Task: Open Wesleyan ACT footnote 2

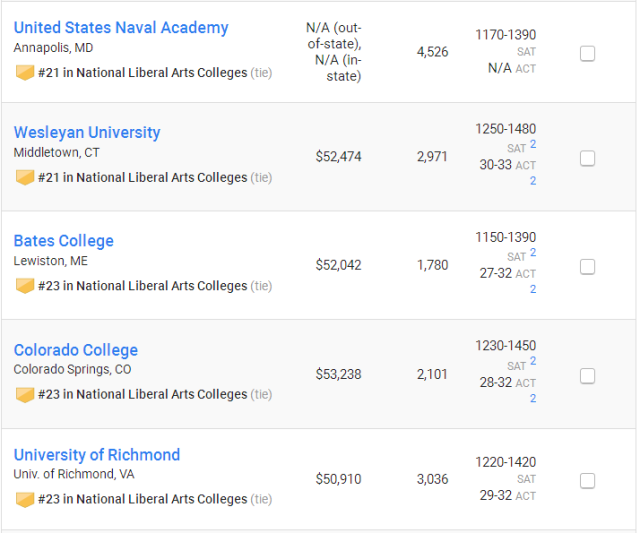Action: (x=533, y=181)
